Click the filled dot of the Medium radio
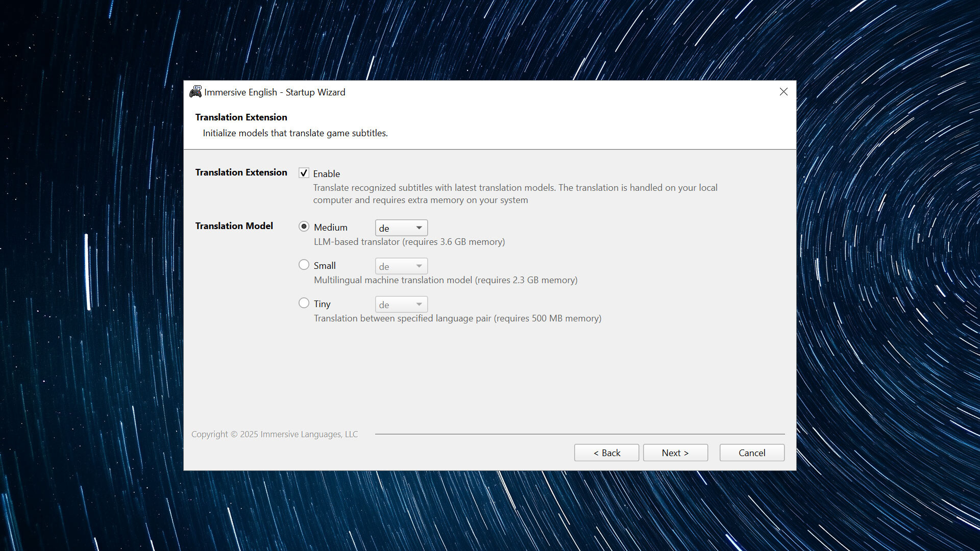Screen dimensions: 980x551 tap(304, 226)
